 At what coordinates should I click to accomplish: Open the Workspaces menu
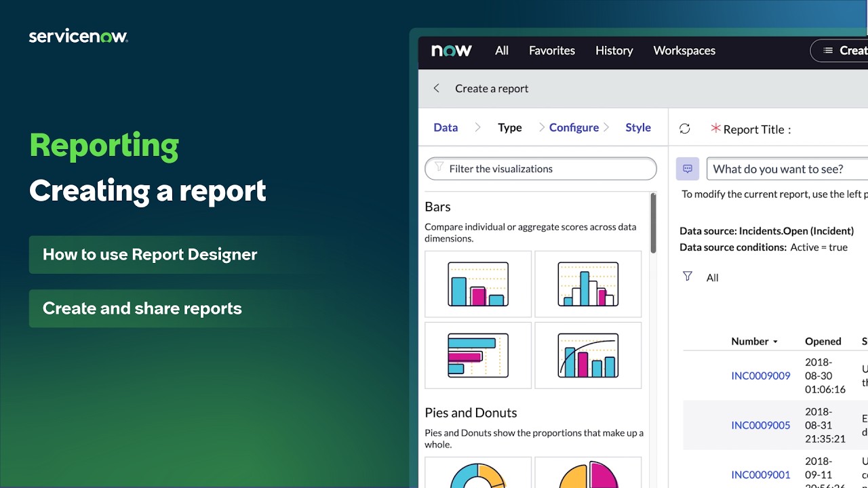684,51
